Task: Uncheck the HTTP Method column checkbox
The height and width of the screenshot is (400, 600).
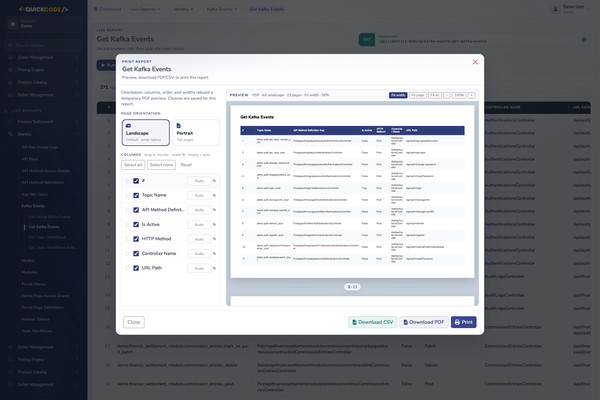Action: pos(136,239)
